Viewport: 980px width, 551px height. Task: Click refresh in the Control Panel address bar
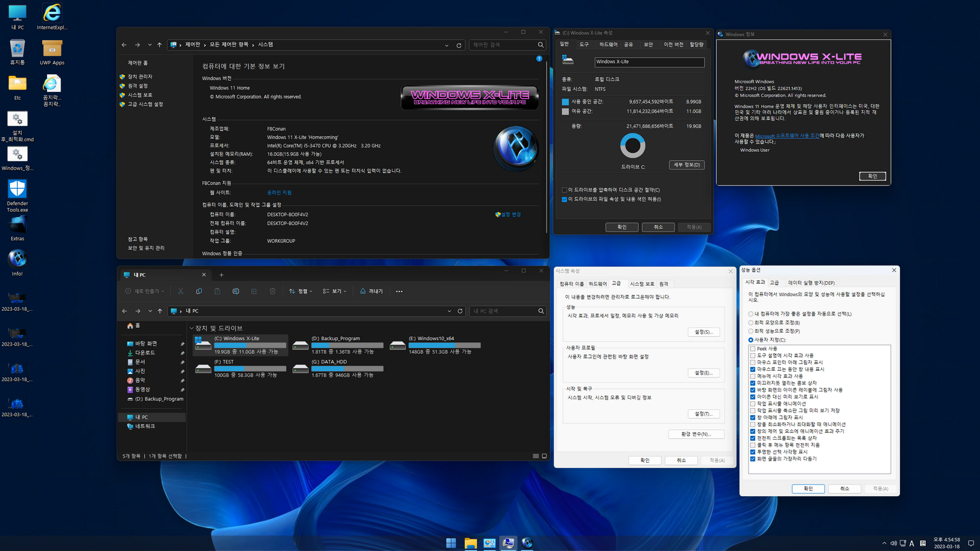(459, 45)
